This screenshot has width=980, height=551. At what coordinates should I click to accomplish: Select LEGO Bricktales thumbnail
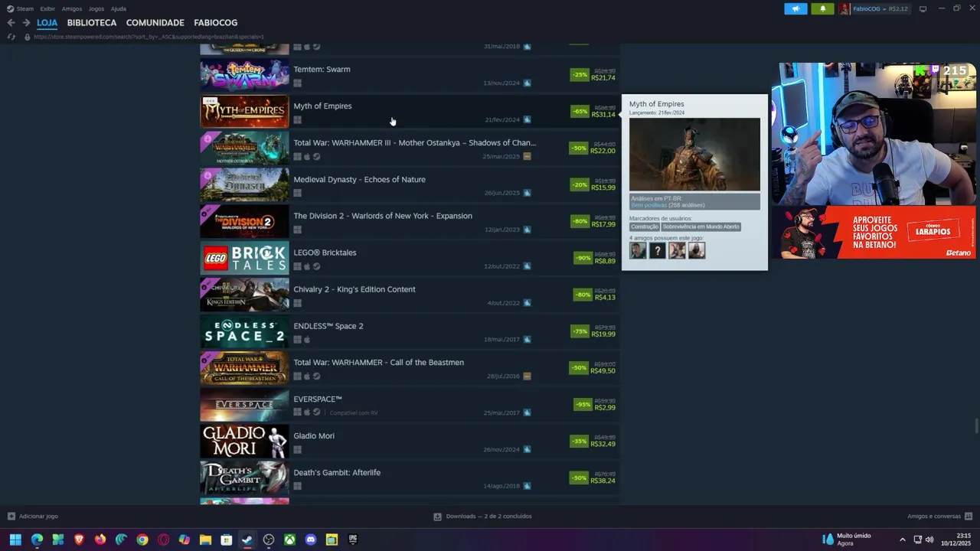pyautogui.click(x=244, y=259)
